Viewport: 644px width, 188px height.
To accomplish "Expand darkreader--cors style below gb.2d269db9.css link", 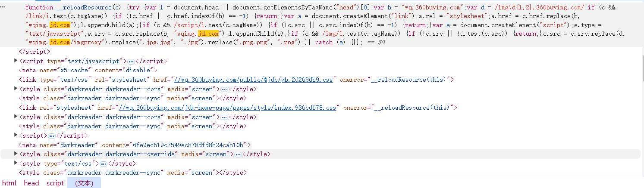I will click(16, 89).
